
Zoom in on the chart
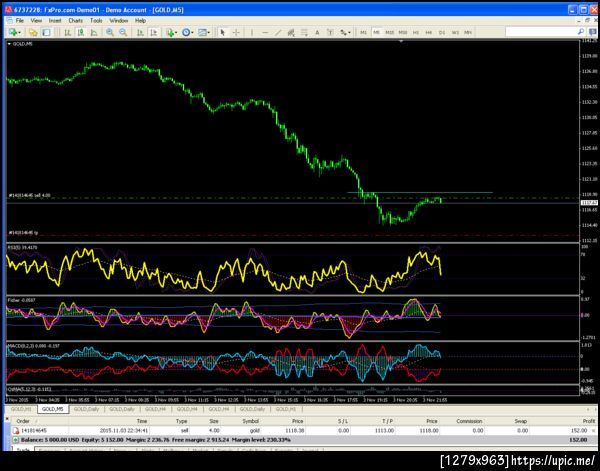[x=110, y=33]
